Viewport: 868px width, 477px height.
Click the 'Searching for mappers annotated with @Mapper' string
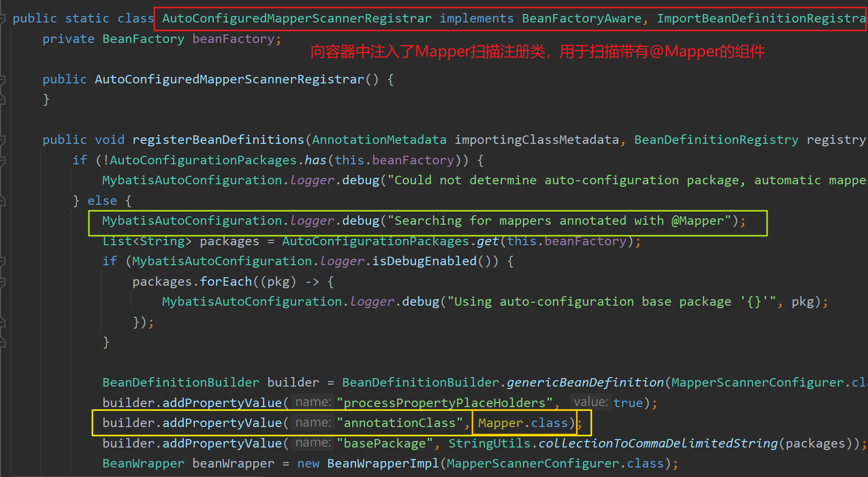[559, 221]
